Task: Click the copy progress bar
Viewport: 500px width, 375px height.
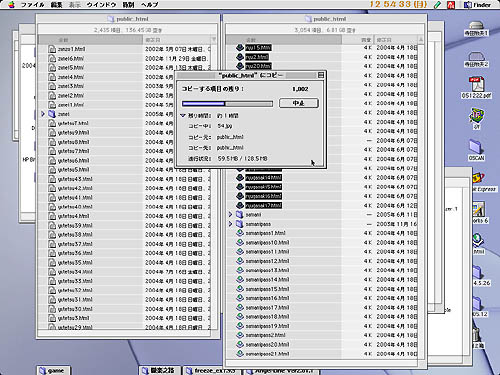Action: pos(227,104)
